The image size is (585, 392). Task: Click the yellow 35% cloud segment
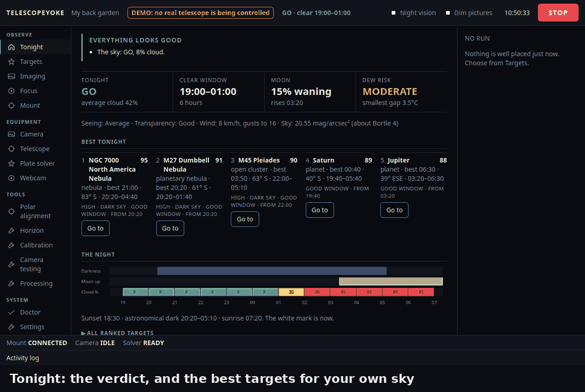(x=291, y=292)
